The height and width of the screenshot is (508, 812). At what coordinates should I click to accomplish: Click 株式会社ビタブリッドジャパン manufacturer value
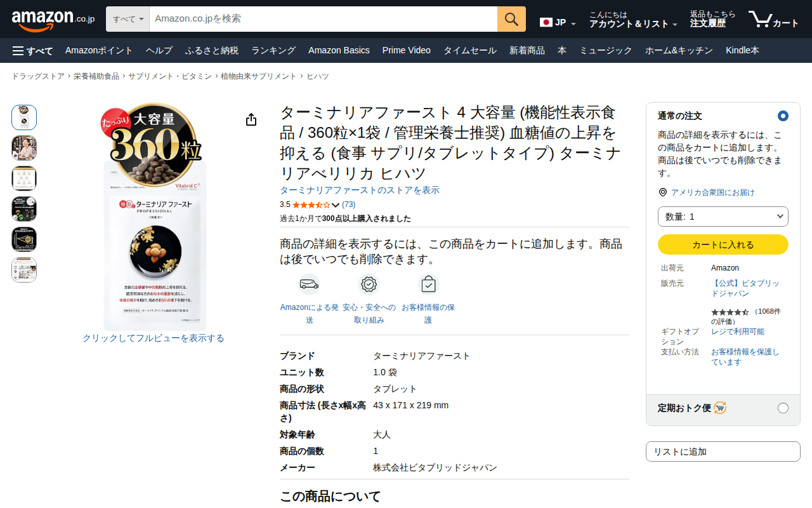tap(435, 468)
